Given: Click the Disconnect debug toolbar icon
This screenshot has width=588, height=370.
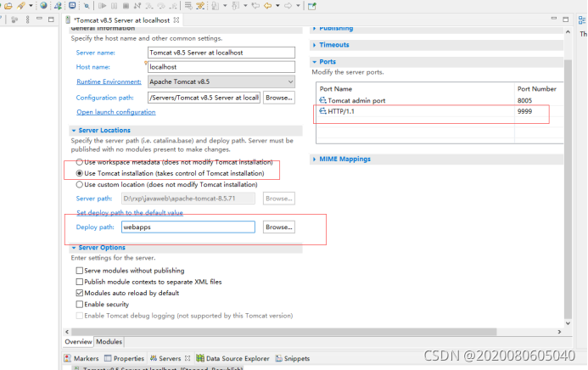Looking at the screenshot, I should tap(137, 6).
